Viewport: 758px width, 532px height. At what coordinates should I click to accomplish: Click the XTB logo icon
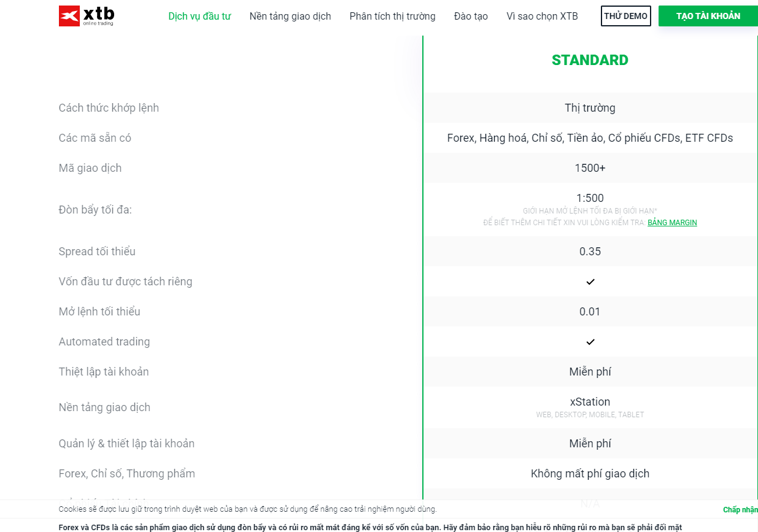click(x=87, y=16)
